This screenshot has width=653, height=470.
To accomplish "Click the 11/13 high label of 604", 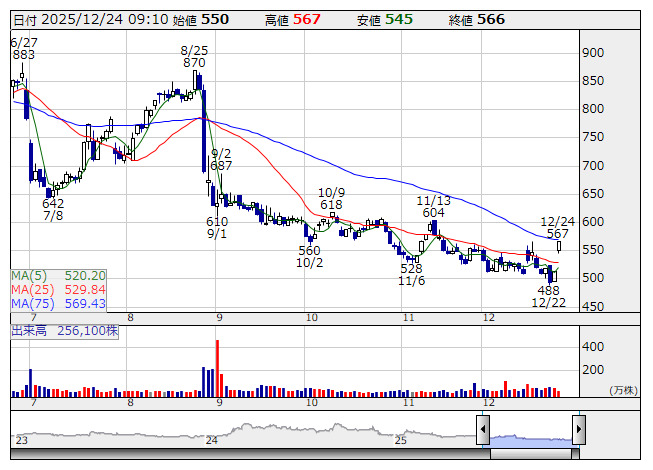I will coord(432,213).
